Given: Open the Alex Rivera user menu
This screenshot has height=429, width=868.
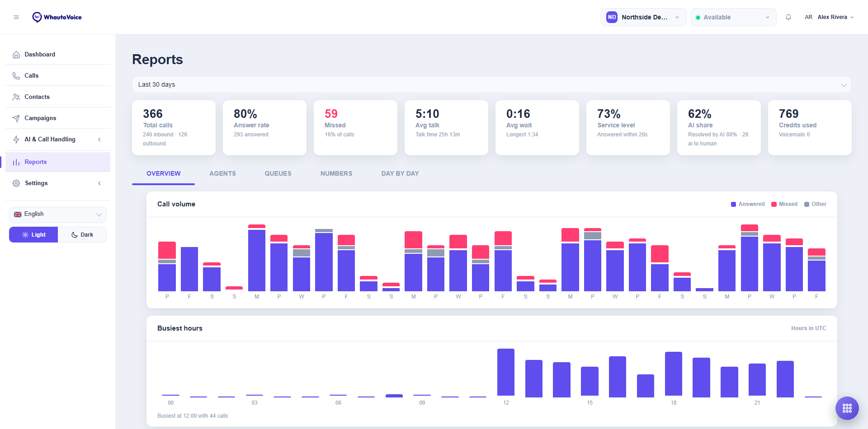Looking at the screenshot, I should 829,17.
